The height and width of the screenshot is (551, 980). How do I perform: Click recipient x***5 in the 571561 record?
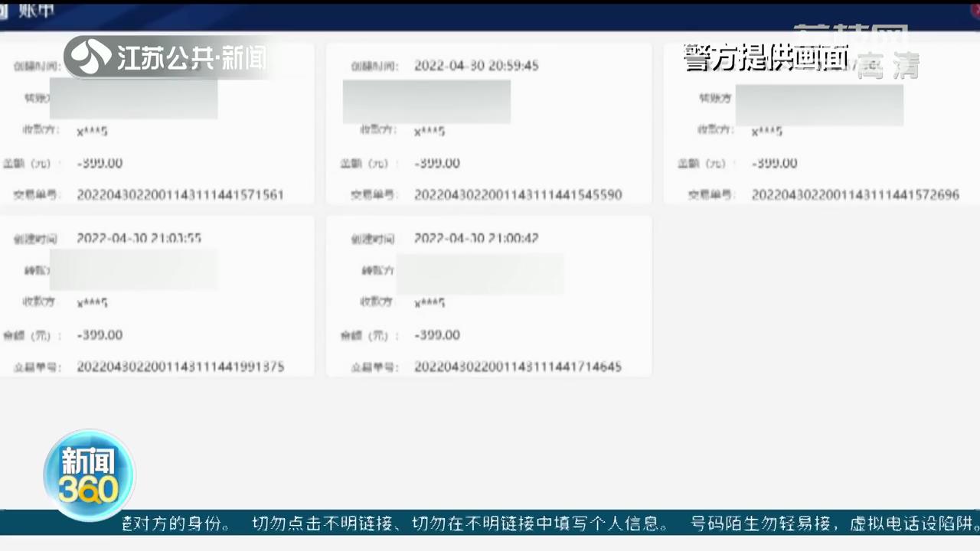[92, 132]
